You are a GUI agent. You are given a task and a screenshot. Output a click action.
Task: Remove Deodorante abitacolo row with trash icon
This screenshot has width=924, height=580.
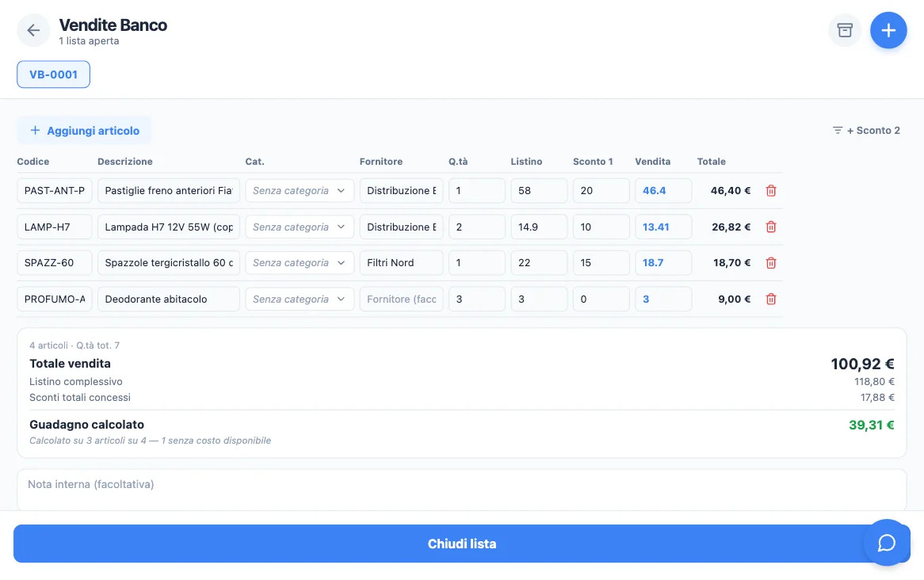coord(771,299)
